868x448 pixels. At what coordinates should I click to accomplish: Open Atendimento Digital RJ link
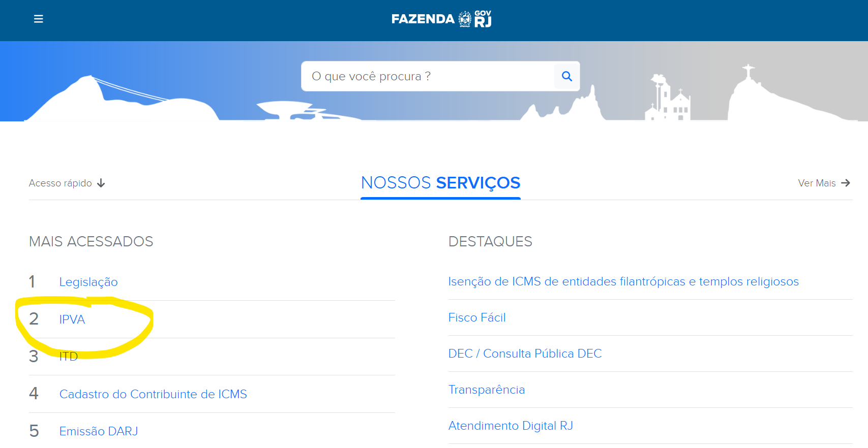pos(511,426)
